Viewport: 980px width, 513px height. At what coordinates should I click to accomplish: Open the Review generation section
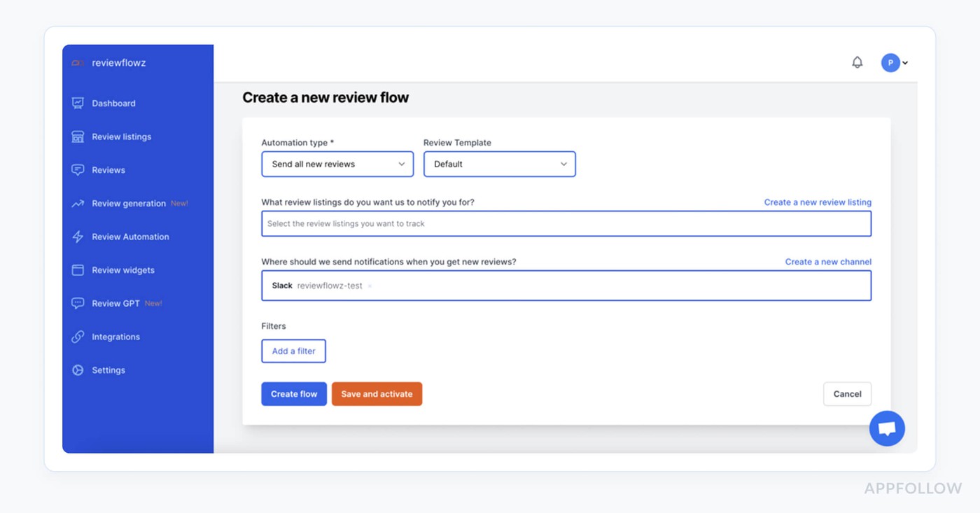(78, 203)
